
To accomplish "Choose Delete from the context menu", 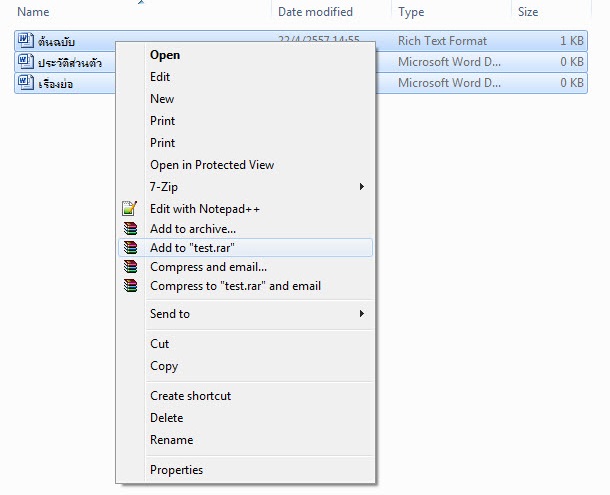I will (167, 418).
